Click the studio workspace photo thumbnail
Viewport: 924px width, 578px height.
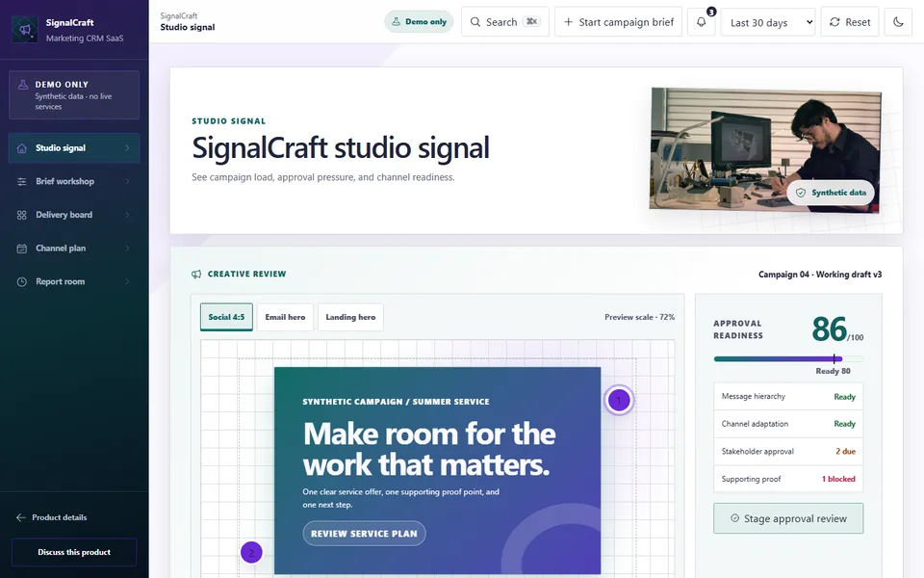point(765,150)
